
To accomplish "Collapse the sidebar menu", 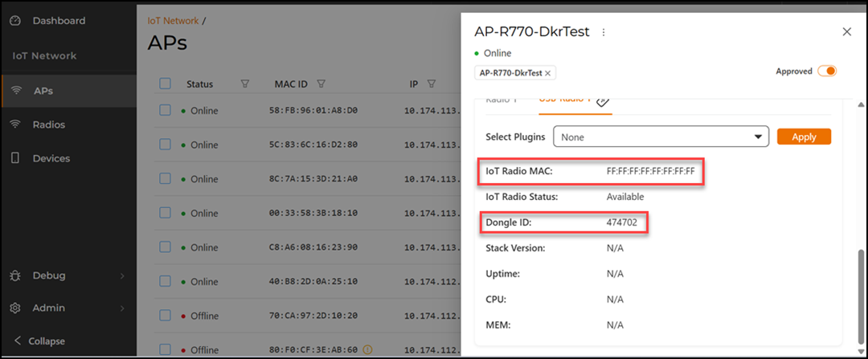I will [x=39, y=341].
